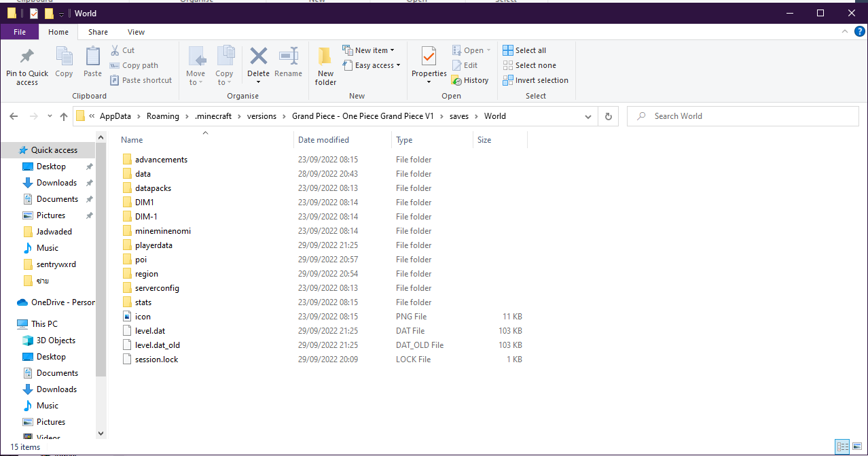The width and height of the screenshot is (868, 456).
Task: Go back with the left arrow
Action: point(14,116)
